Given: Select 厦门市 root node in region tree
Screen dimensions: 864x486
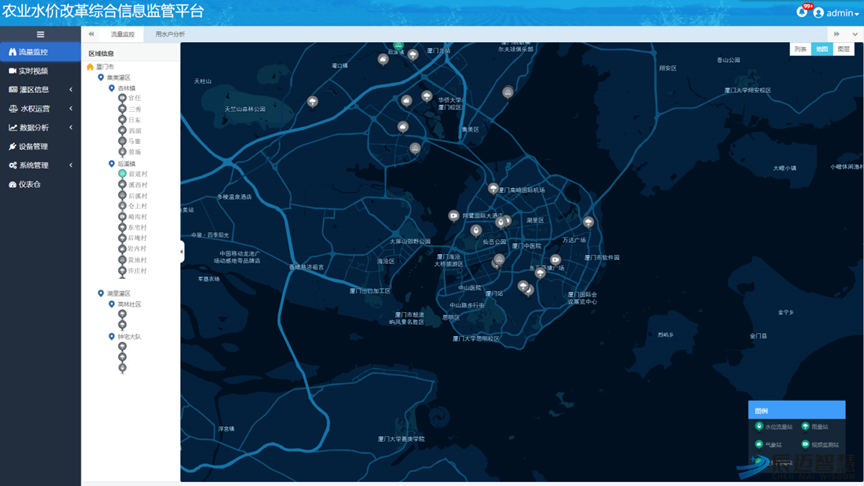Looking at the screenshot, I should tap(104, 67).
